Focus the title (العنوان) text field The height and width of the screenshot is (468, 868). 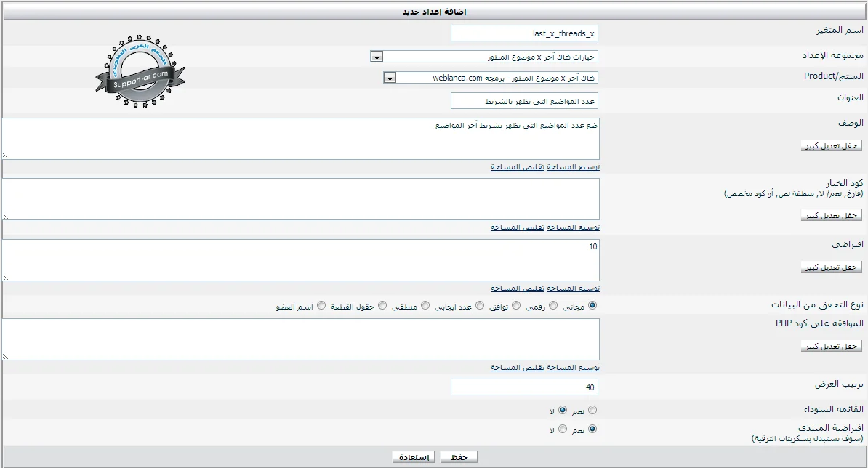(524, 101)
